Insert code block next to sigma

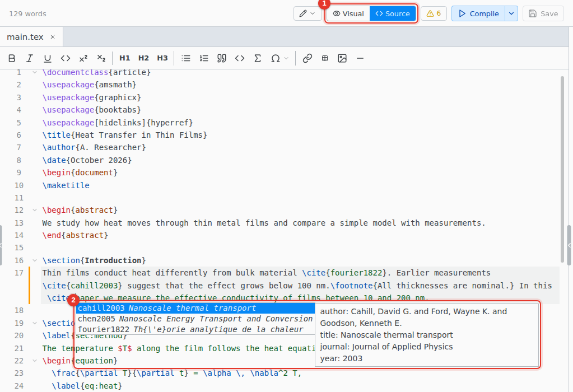pyautogui.click(x=240, y=58)
